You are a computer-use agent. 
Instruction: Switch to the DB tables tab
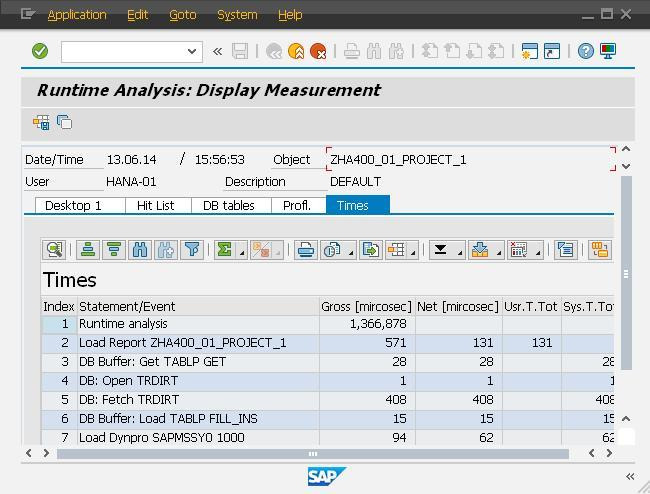coord(231,206)
